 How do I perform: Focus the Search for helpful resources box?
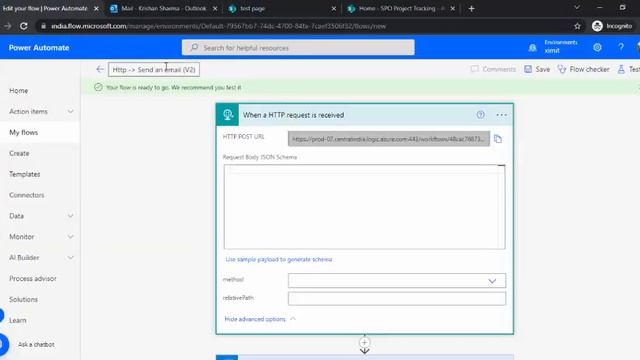[298, 48]
